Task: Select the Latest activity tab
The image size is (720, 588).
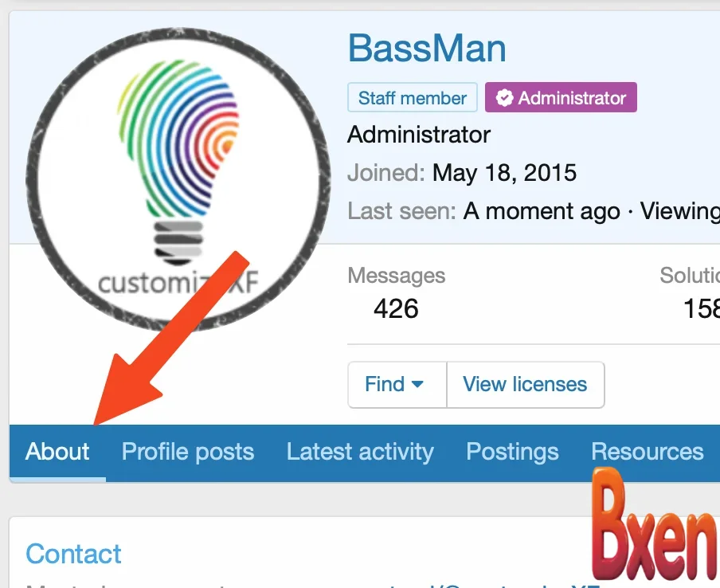Action: (360, 452)
